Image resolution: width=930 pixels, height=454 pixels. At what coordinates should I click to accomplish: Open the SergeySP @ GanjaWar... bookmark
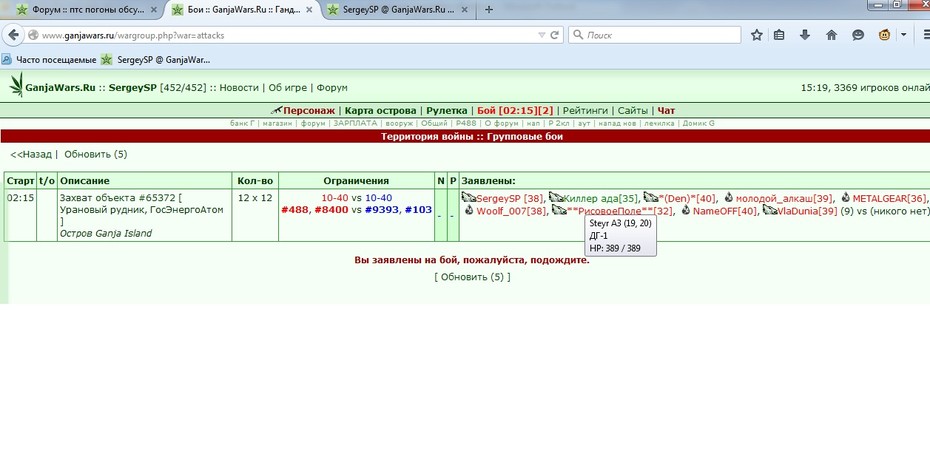pyautogui.click(x=156, y=59)
